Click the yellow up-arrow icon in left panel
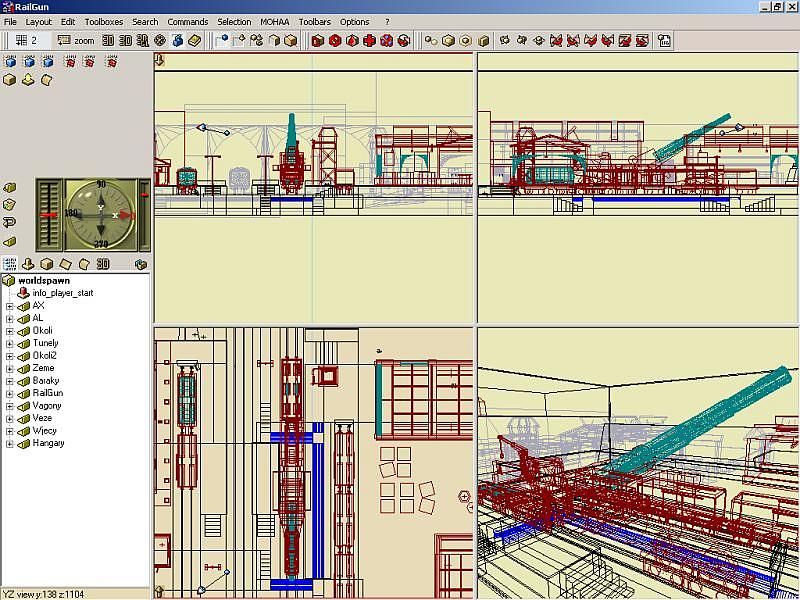The image size is (800, 600). [28, 80]
